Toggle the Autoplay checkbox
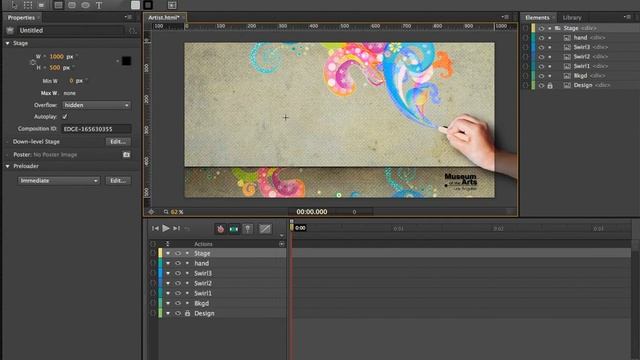Image resolution: width=640 pixels, height=360 pixels. point(64,116)
